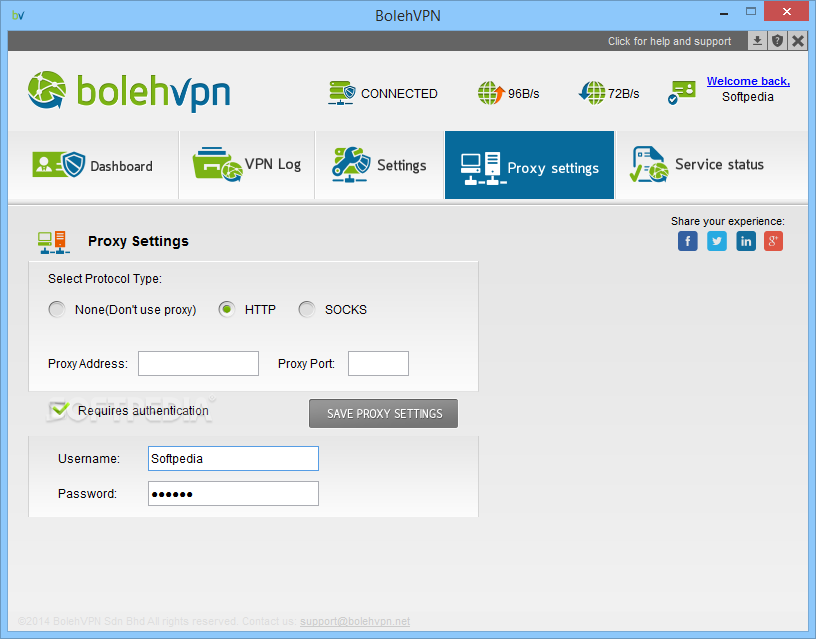
Task: Focus the Proxy Address input field
Action: pyautogui.click(x=198, y=363)
